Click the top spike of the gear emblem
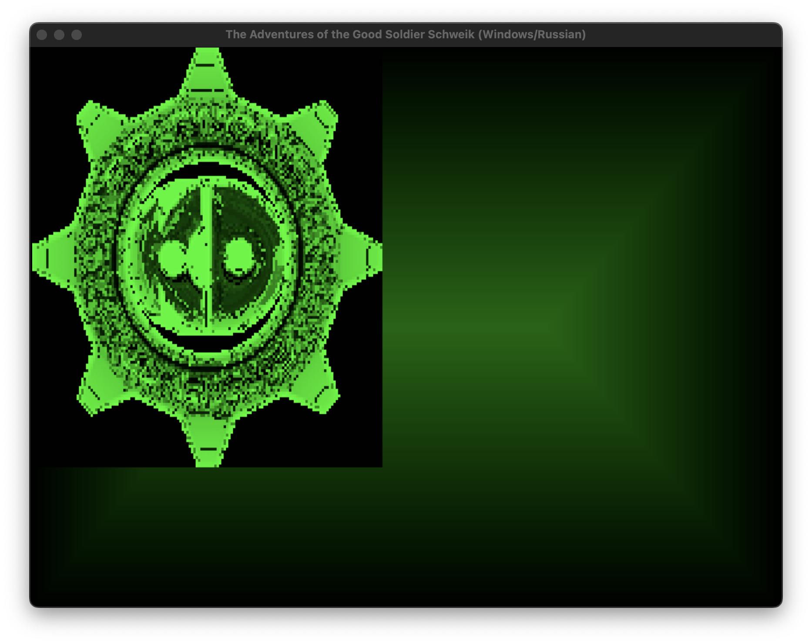Screen dimensions: 812x644 pos(207,72)
